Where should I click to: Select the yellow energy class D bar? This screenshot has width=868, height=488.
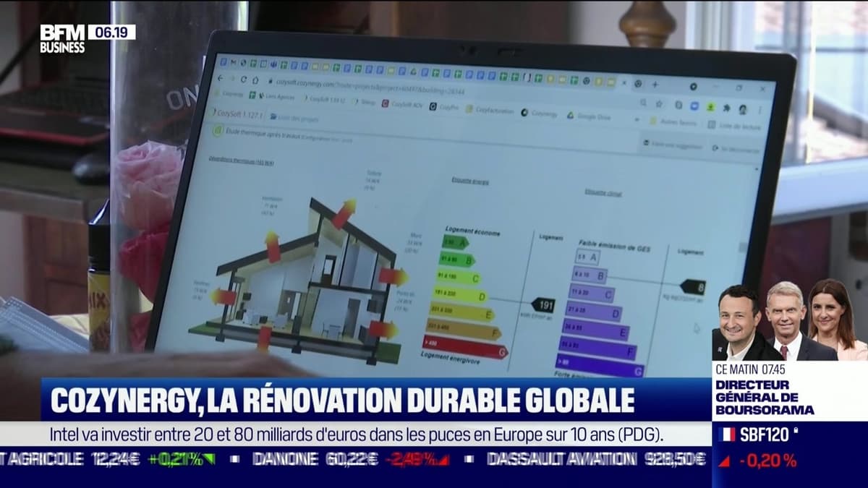tap(460, 294)
